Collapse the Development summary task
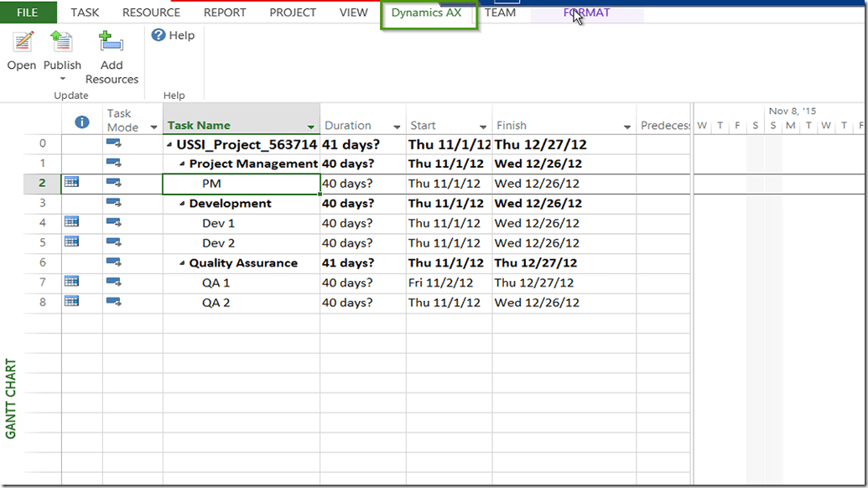868x488 pixels. pyautogui.click(x=182, y=204)
